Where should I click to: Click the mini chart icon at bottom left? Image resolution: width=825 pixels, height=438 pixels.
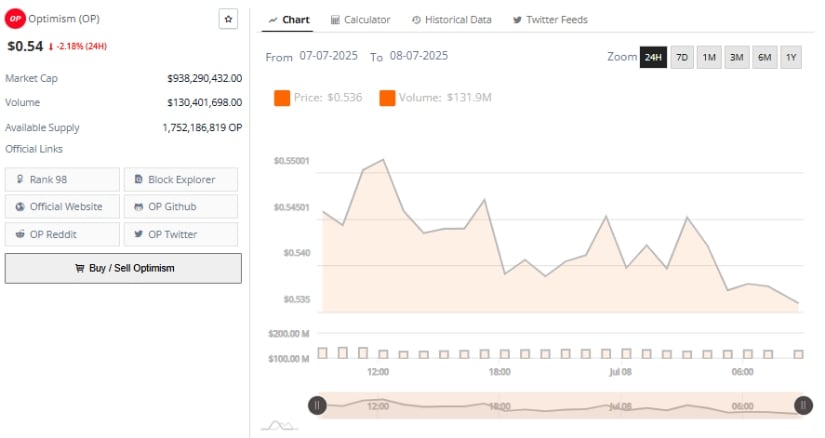(279, 425)
